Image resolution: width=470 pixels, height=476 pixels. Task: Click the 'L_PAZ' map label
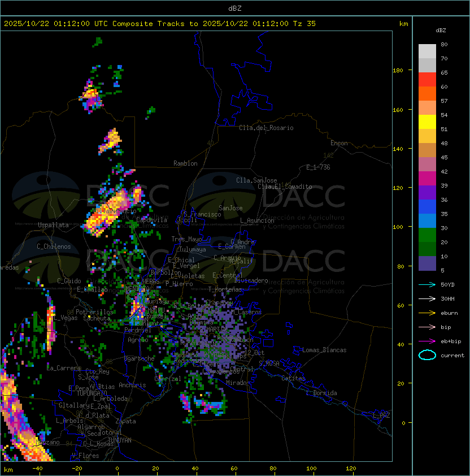tap(381, 416)
